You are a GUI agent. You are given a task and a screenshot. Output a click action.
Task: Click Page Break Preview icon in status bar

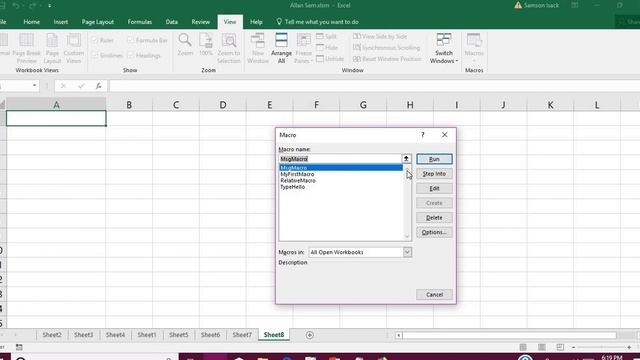(x=560, y=347)
